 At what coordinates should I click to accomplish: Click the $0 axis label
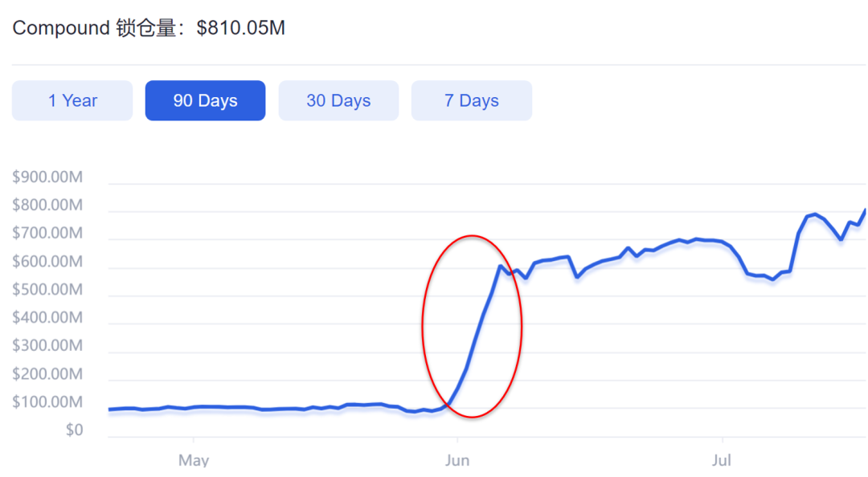[x=74, y=430]
